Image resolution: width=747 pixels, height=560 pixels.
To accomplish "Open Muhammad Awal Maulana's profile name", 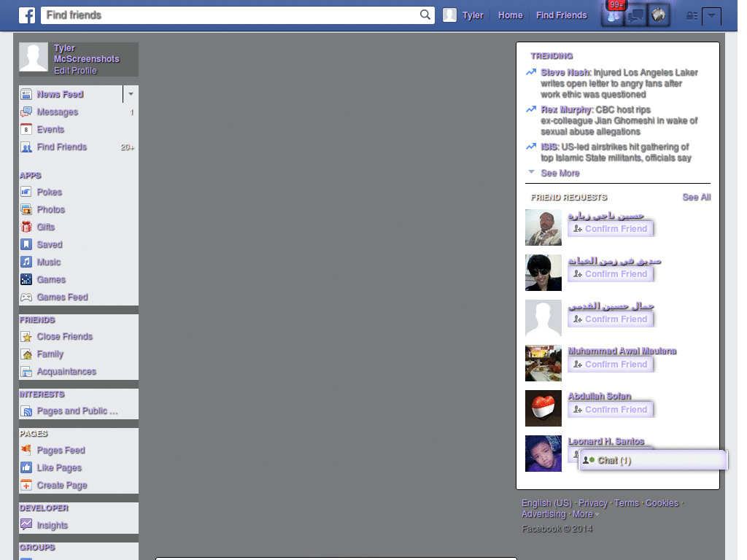I will [x=622, y=351].
